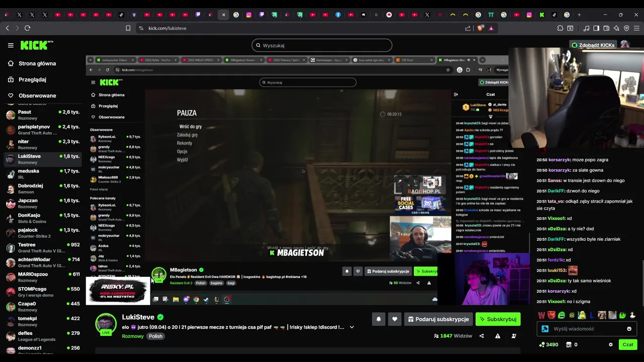644x362 pixels.
Task: Go to Strona główna
Action: 33,63
